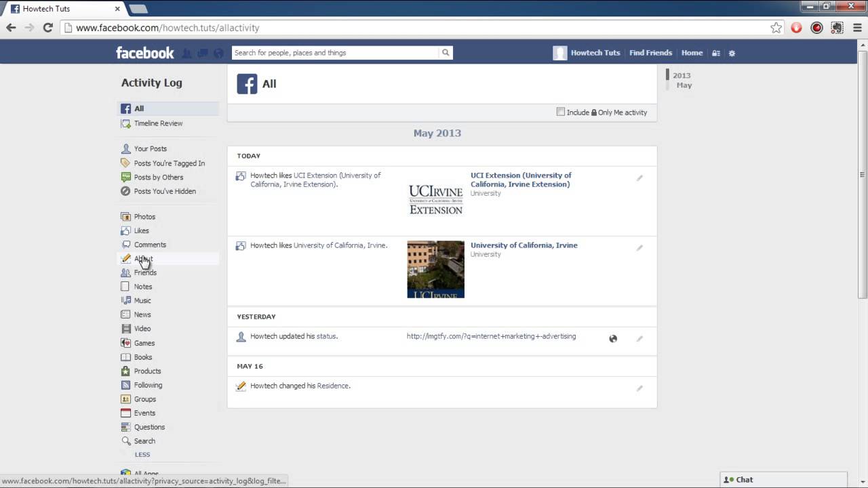The height and width of the screenshot is (488, 868).
Task: Edit the Residence change entry
Action: point(639,388)
